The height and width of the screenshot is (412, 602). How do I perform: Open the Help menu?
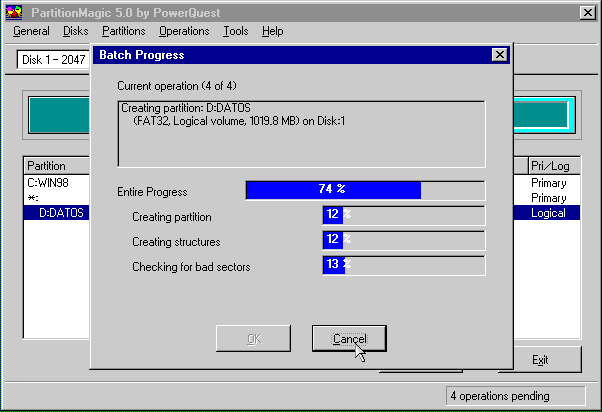click(273, 31)
